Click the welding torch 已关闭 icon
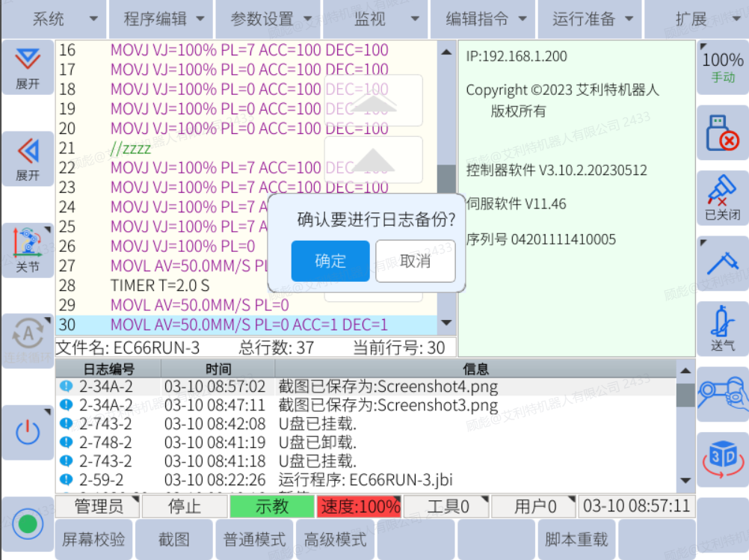 [x=722, y=198]
